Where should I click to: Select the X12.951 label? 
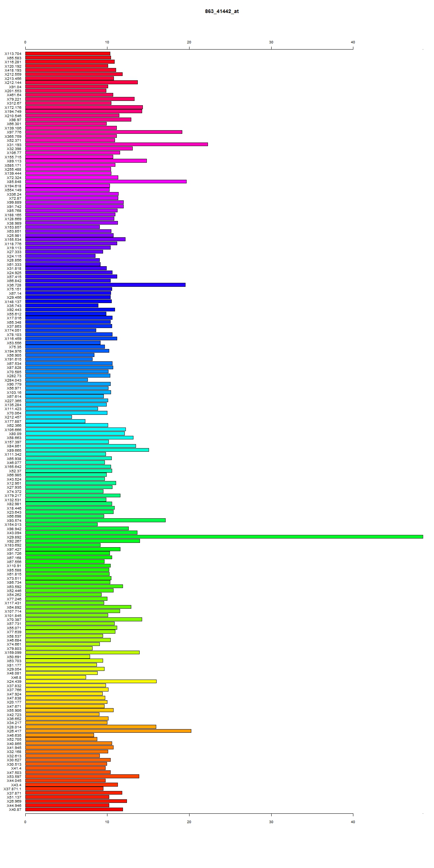(x=14, y=483)
